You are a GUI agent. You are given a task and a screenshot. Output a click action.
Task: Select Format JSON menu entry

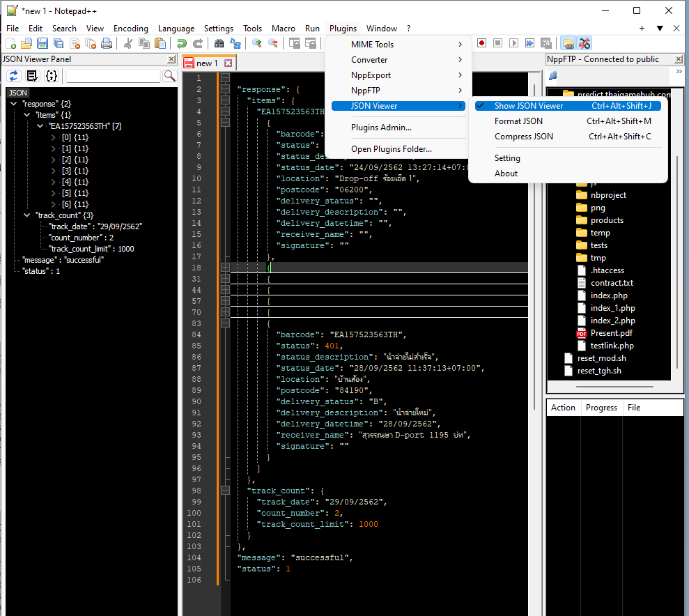[x=568, y=121]
